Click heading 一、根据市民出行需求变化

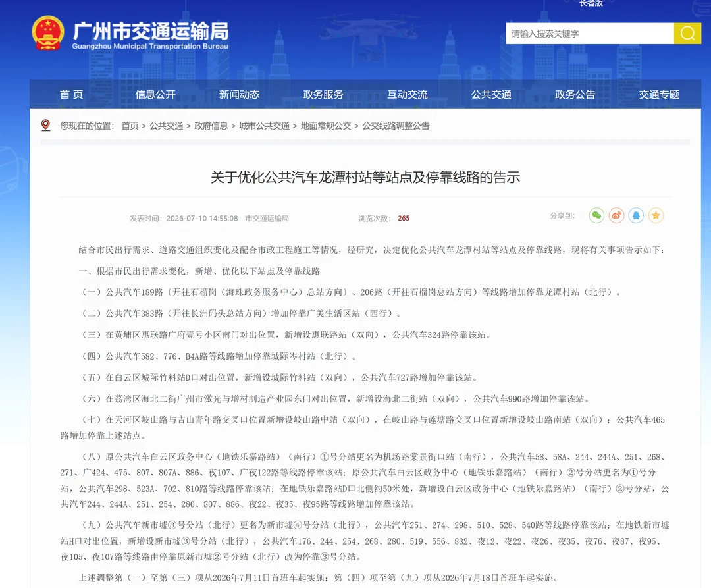(x=199, y=271)
